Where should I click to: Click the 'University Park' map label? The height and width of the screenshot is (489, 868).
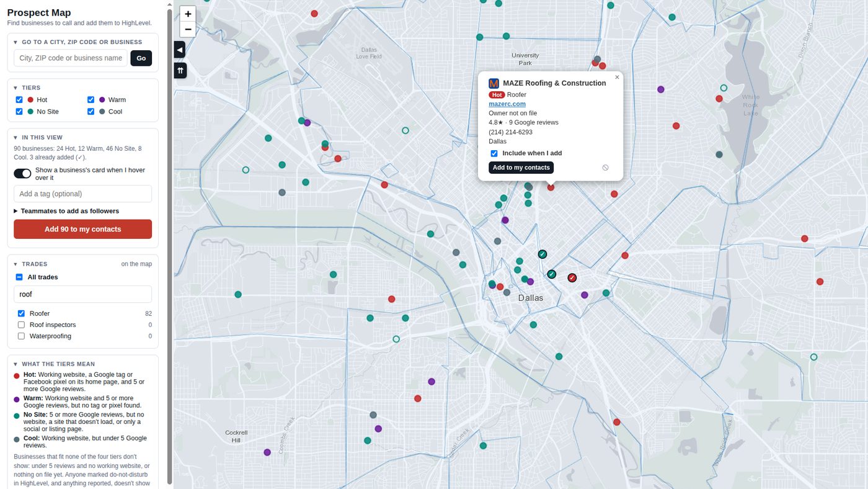pyautogui.click(x=525, y=59)
